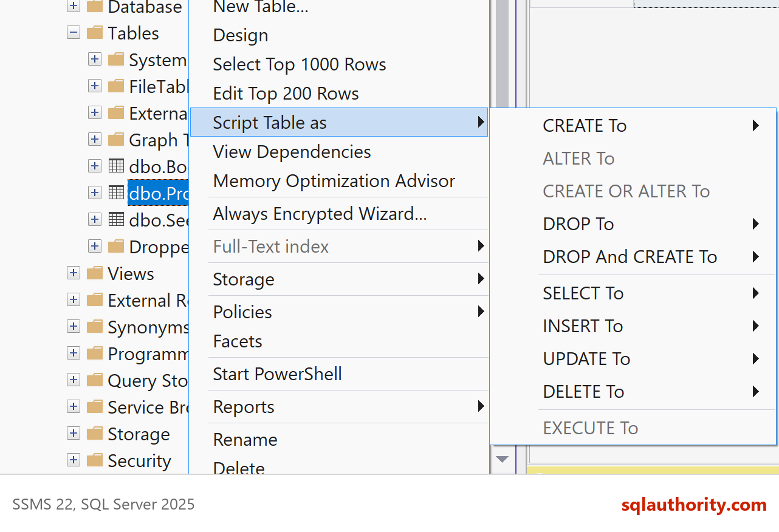Click the table icon beside dbo.Boo
This screenshot has height=532, width=779.
116,166
